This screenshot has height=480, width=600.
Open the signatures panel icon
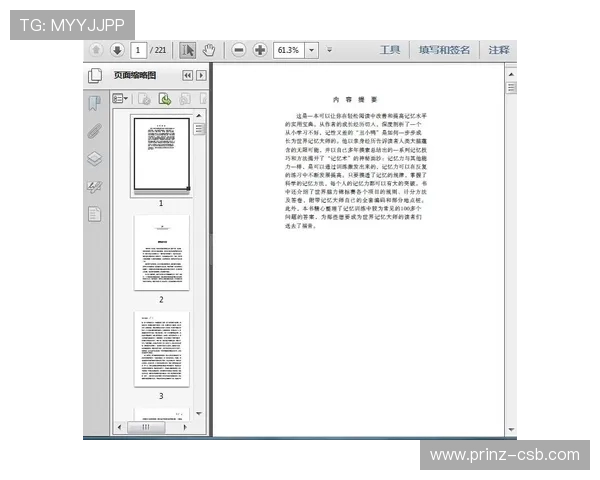pos(95,186)
